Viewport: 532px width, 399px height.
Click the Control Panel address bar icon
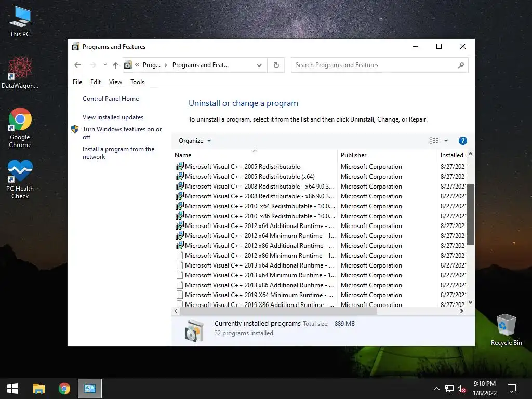point(128,65)
